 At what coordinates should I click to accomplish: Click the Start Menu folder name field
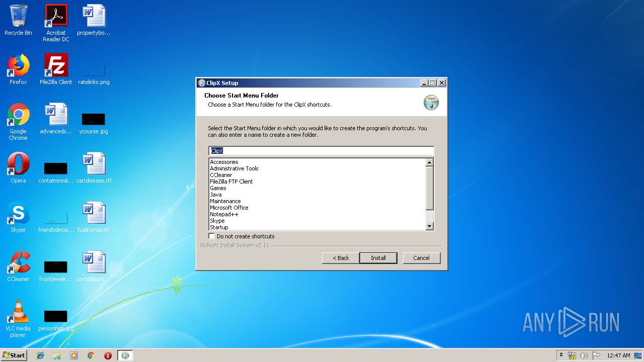(321, 151)
